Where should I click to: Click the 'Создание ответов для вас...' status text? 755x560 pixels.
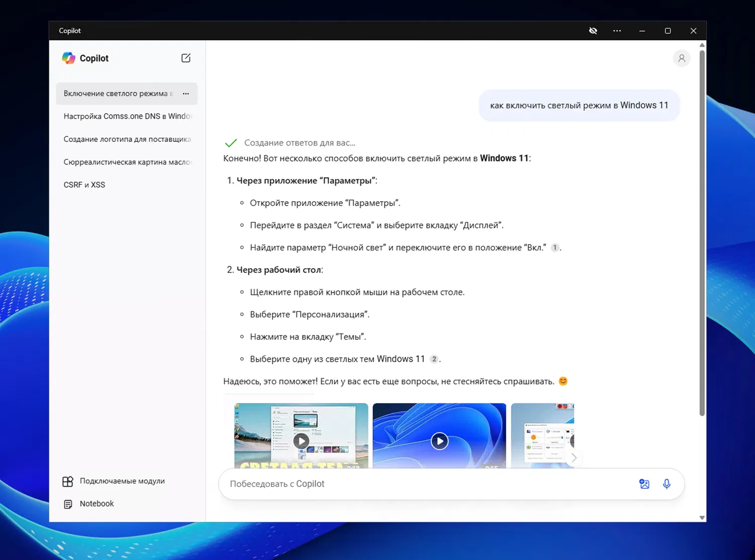300,143
